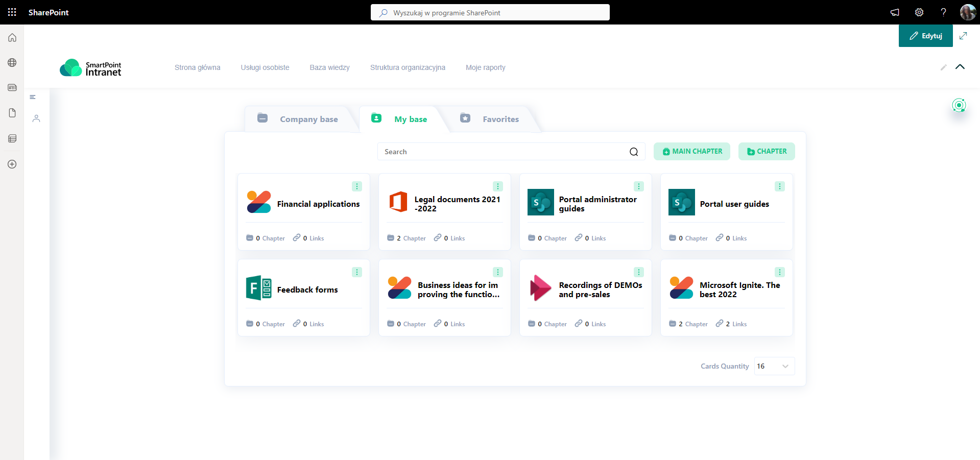Screen dimensions: 980x460
Task: Open three-dot menu on Feedback forms card
Action: [x=357, y=272]
